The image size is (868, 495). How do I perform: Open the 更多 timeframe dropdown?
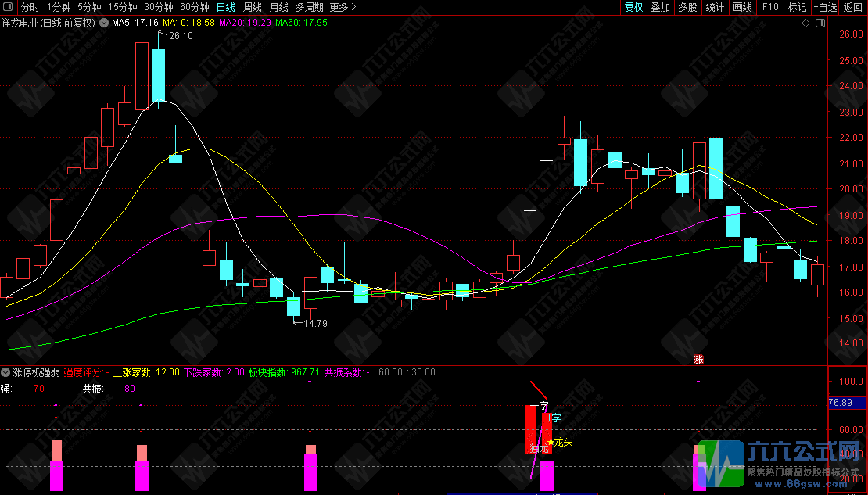[x=343, y=7]
